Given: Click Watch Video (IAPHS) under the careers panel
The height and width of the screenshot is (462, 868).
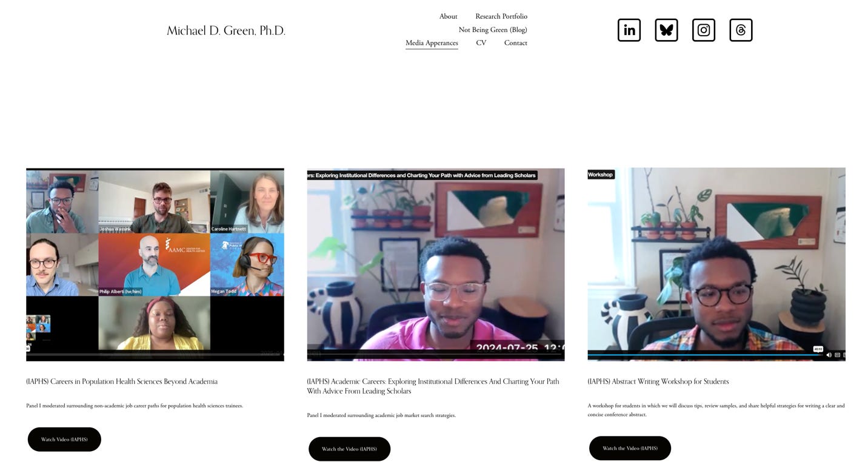Looking at the screenshot, I should click(x=64, y=439).
